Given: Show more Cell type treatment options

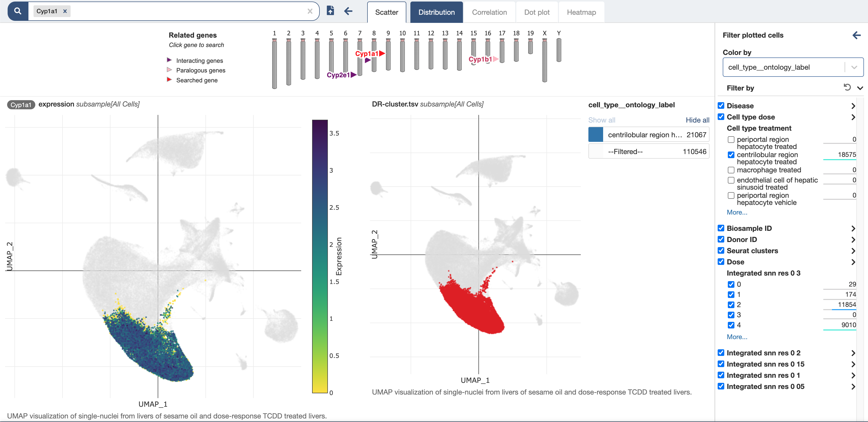Looking at the screenshot, I should (x=737, y=212).
